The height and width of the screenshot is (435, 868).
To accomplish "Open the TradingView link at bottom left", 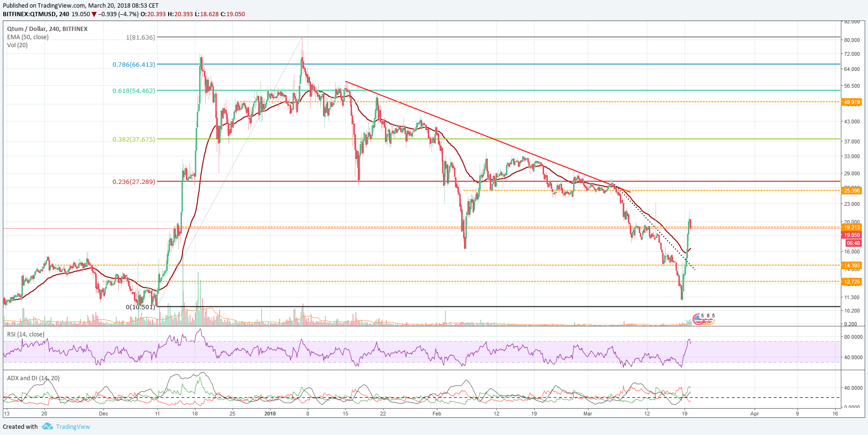I will point(73,426).
